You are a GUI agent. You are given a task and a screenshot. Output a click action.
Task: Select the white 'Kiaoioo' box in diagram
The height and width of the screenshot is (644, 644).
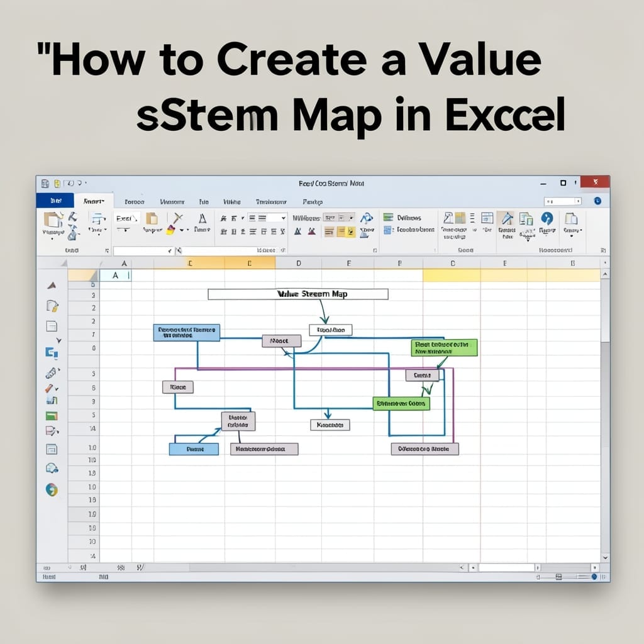330,425
